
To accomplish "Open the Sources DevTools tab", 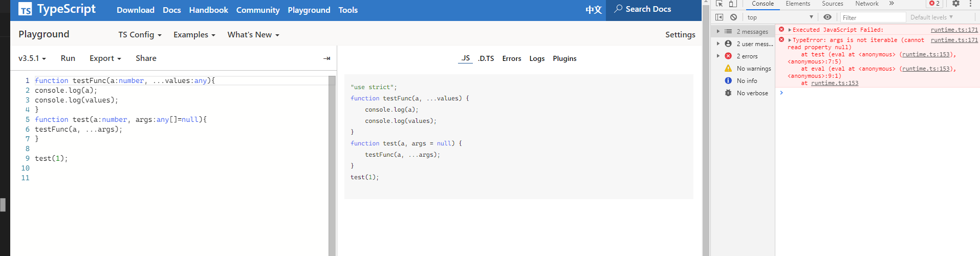I will point(833,4).
